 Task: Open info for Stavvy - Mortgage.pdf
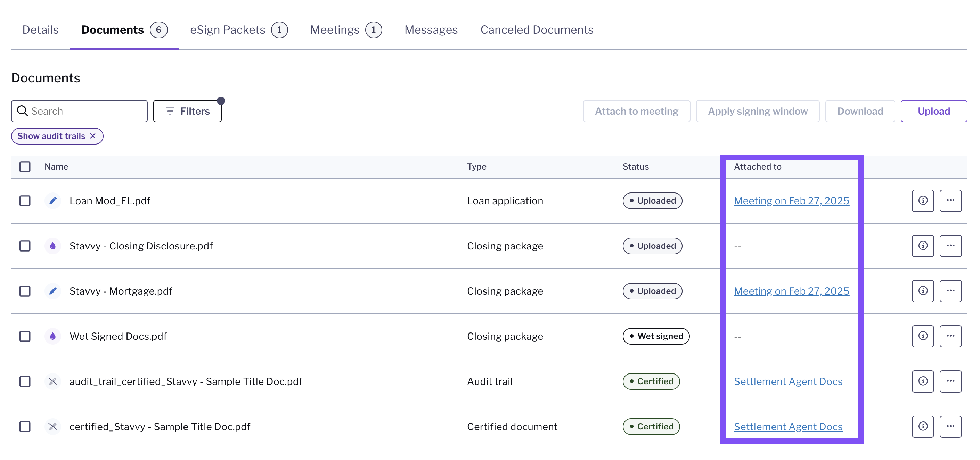tap(923, 291)
